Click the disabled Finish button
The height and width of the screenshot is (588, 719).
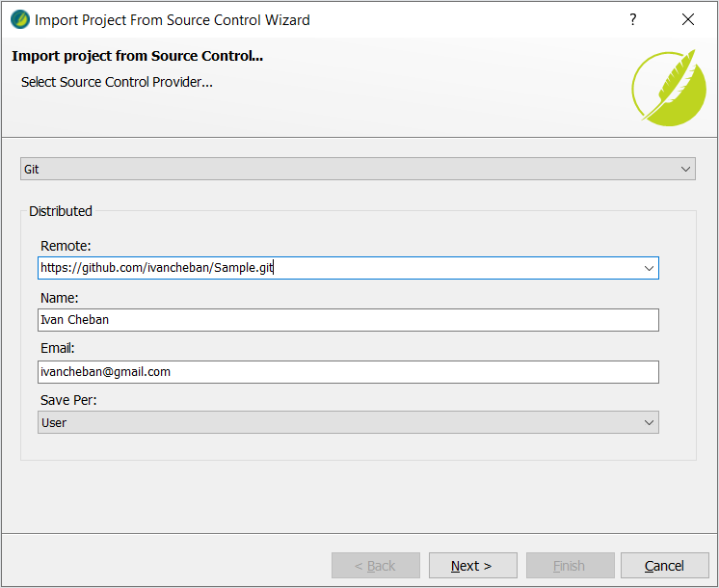tap(570, 566)
